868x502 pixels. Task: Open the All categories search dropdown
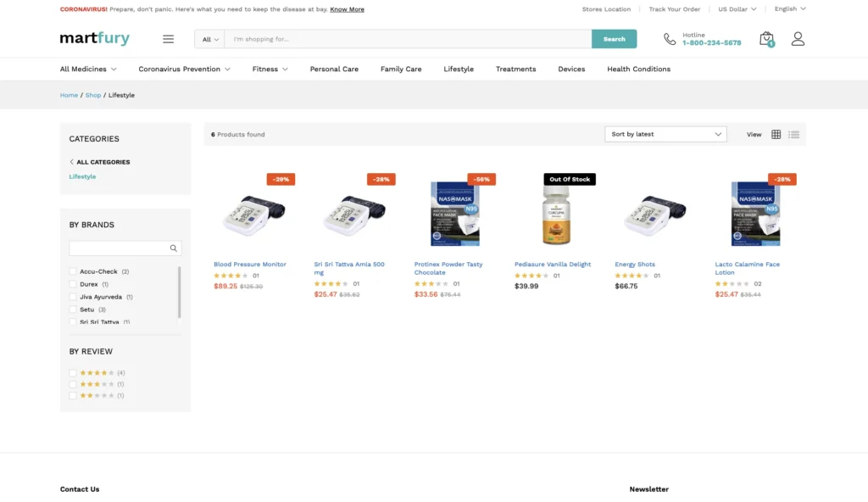(x=210, y=39)
